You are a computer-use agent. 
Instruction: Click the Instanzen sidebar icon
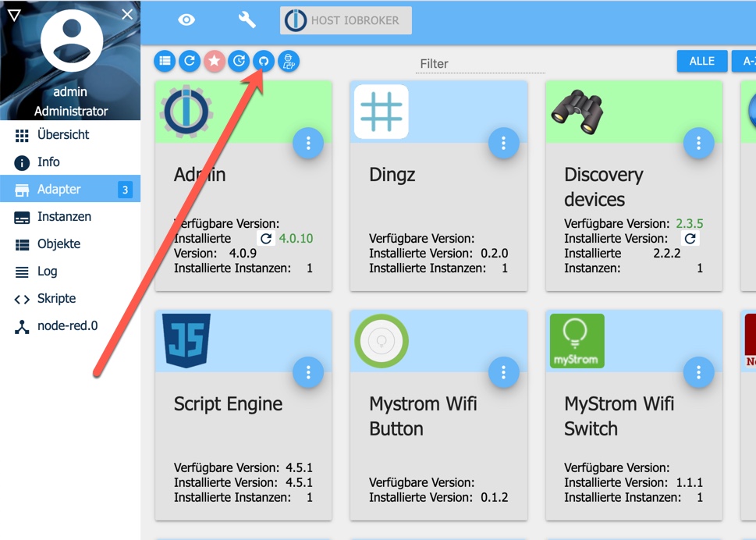coord(22,218)
